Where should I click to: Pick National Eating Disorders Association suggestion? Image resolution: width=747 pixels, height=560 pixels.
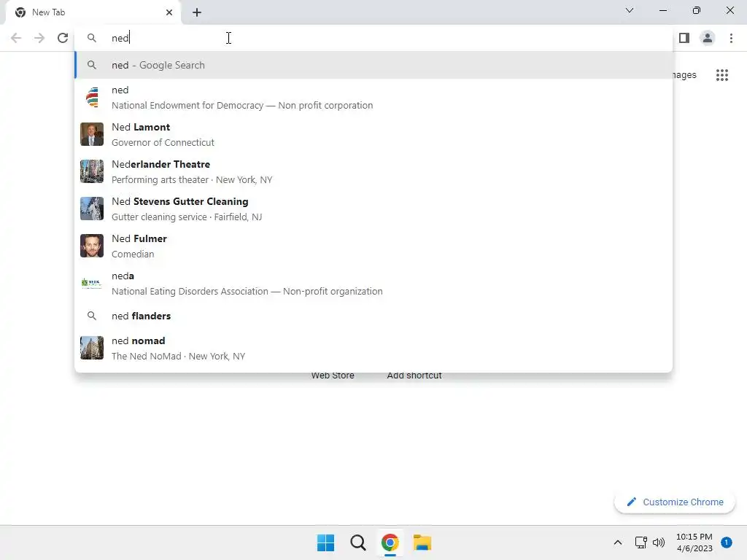373,284
